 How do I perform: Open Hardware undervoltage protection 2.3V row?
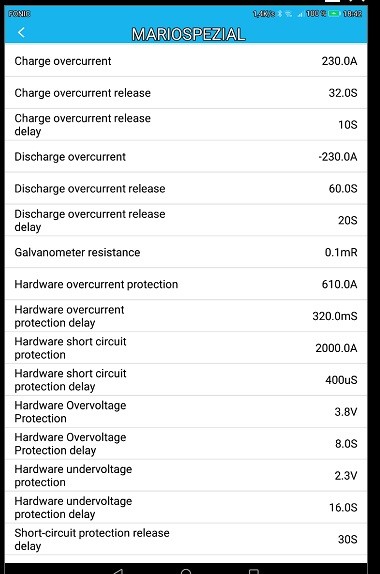[186, 476]
